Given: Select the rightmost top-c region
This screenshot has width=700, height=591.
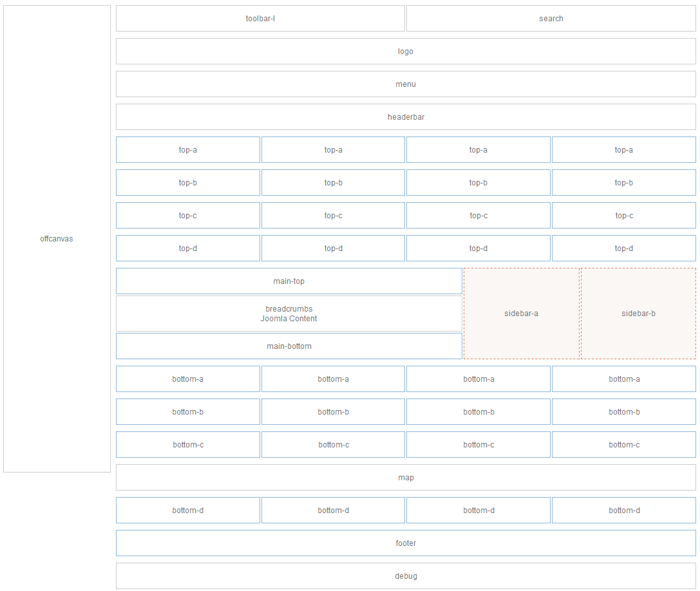Looking at the screenshot, I should [x=623, y=215].
